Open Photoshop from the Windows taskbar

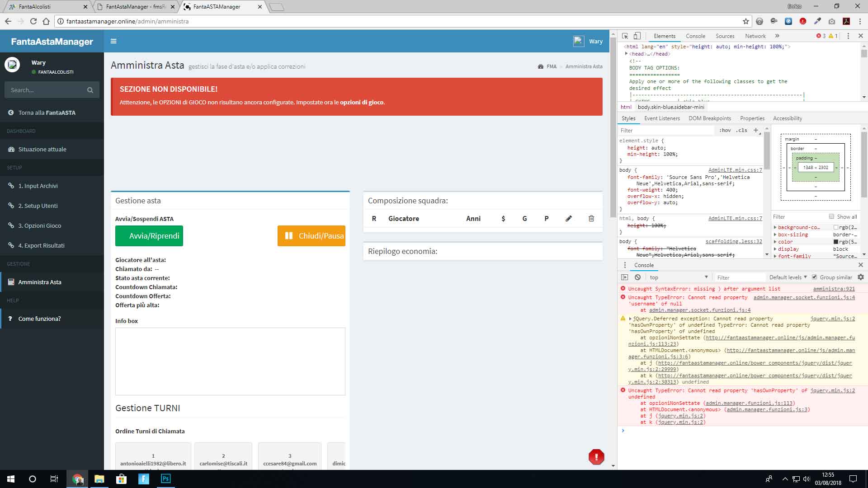[165, 479]
